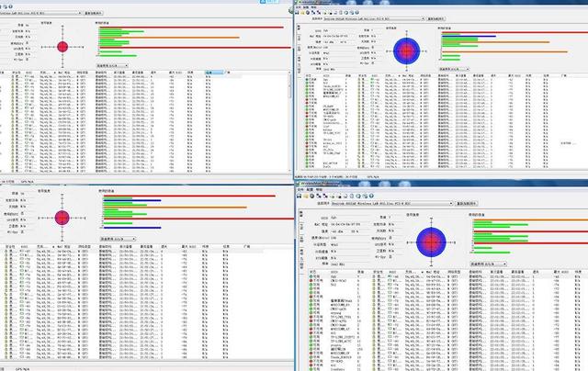Click the vertical scrollbar of top-left window list
The height and width of the screenshot is (371, 588).
(x=289, y=120)
